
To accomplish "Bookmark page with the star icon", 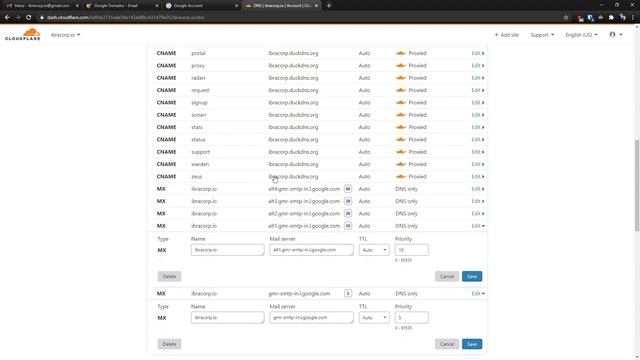I will pyautogui.click(x=566, y=18).
